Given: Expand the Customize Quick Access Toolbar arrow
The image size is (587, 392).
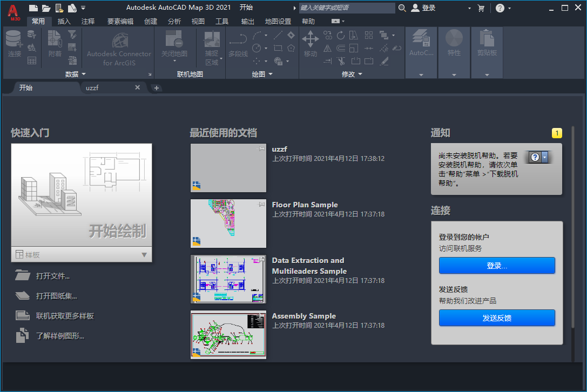Looking at the screenshot, I should coord(83,8).
